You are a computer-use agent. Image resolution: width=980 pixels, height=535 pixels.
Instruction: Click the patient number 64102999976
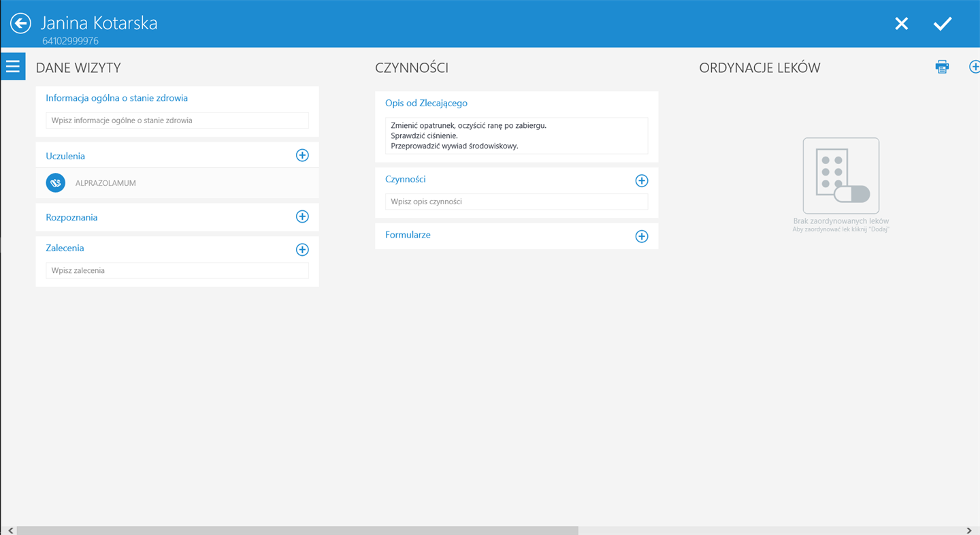pos(70,41)
